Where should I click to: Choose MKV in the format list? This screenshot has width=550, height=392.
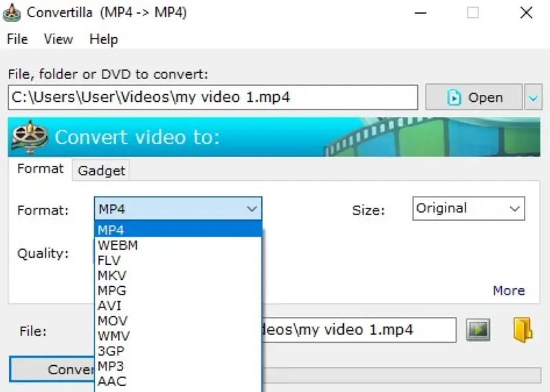[x=178, y=275]
